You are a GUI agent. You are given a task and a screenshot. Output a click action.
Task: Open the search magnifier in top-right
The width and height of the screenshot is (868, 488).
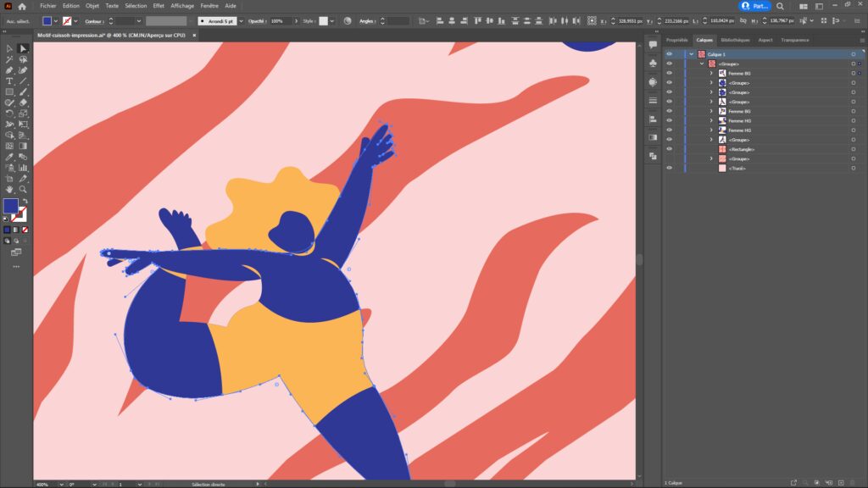coord(780,6)
